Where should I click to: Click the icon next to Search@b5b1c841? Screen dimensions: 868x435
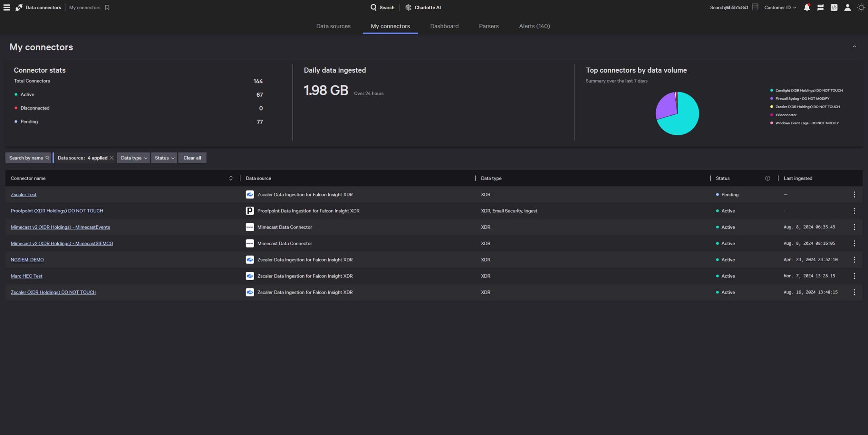click(x=755, y=7)
